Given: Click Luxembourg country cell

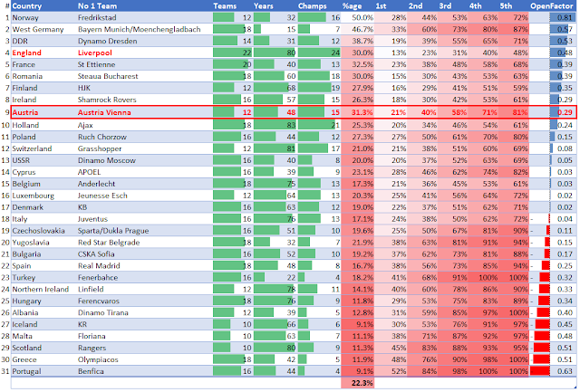Looking at the screenshot, I should coord(33,196).
